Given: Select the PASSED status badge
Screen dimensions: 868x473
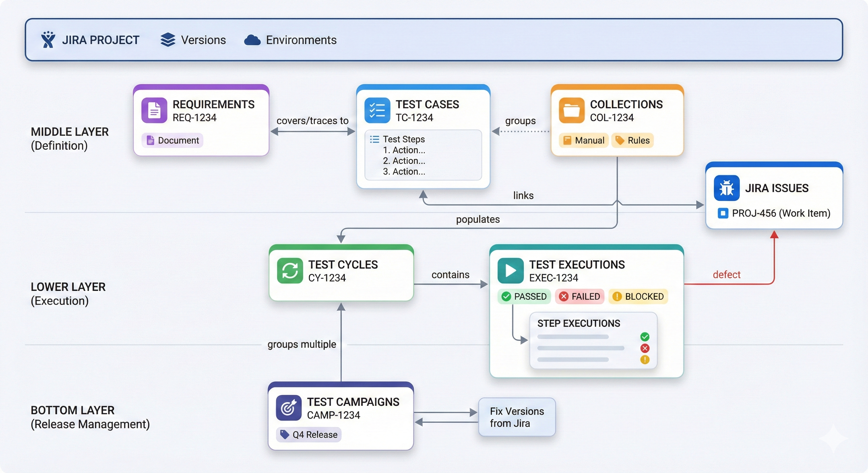Looking at the screenshot, I should 524,296.
